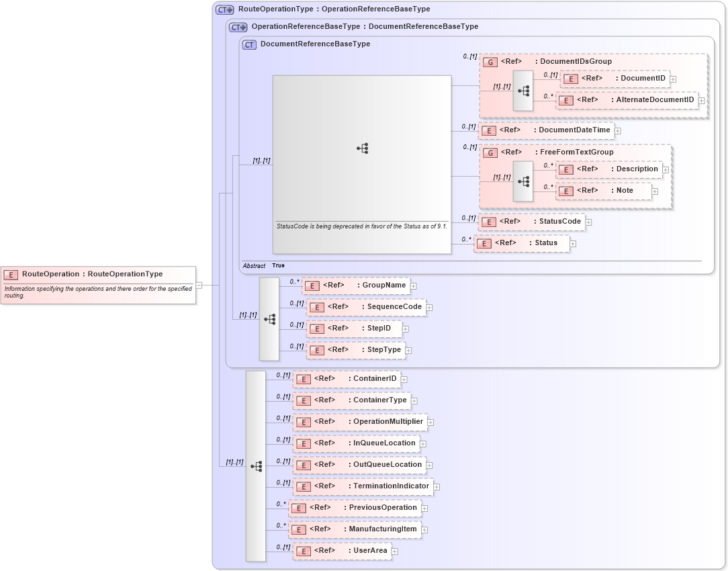Screen dimensions: 728x571
Task: Click the G group icon for FreeFormTextGroup
Action: pos(490,152)
